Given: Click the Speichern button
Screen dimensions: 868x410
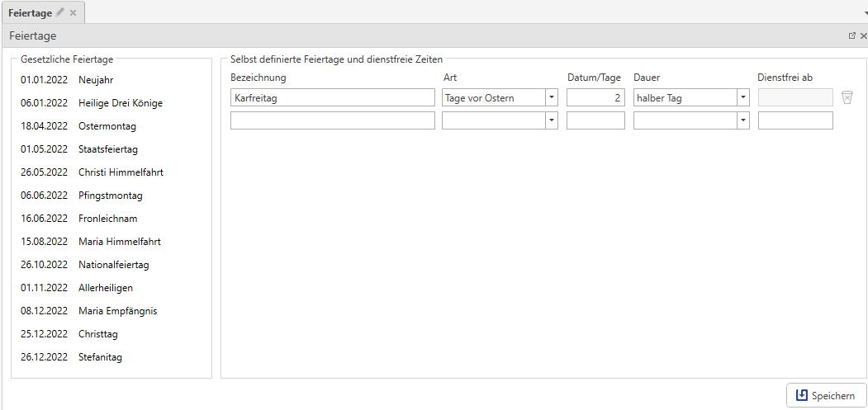Looking at the screenshot, I should pyautogui.click(x=826, y=395).
